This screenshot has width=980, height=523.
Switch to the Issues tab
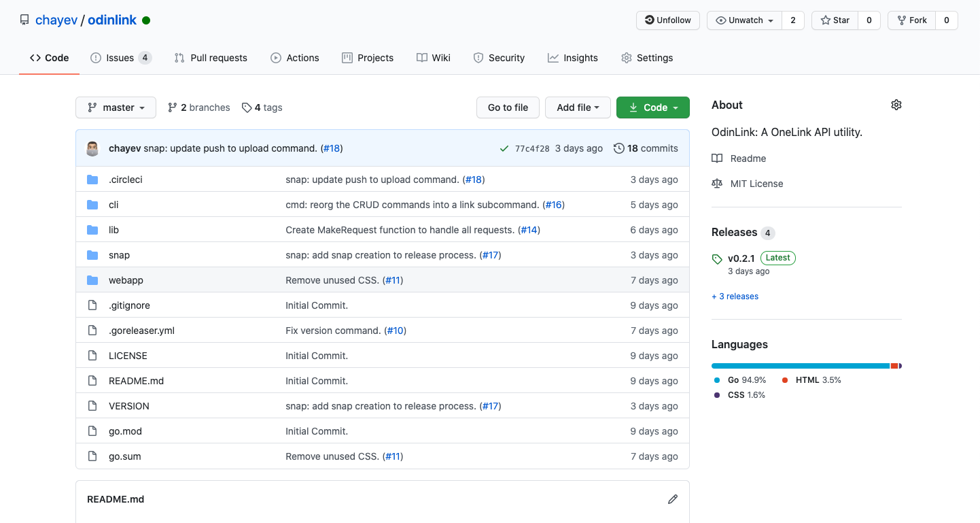coord(120,58)
